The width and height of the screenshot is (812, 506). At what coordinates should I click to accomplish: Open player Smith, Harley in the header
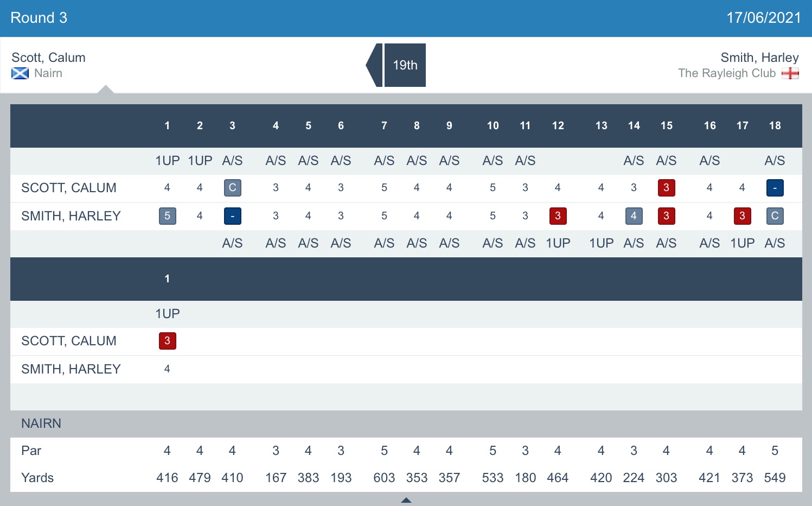point(759,58)
